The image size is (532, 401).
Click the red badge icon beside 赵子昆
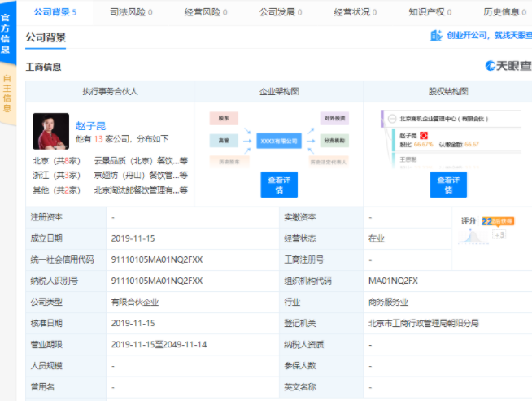[x=424, y=136]
